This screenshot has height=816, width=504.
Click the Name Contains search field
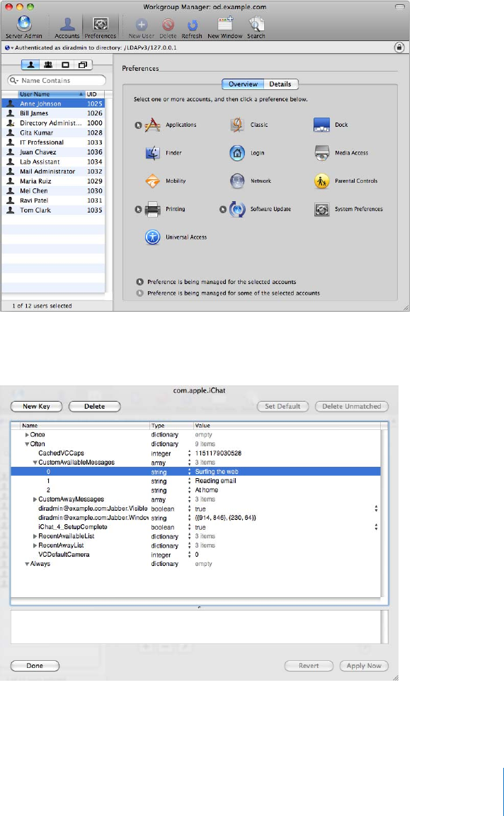click(x=57, y=81)
